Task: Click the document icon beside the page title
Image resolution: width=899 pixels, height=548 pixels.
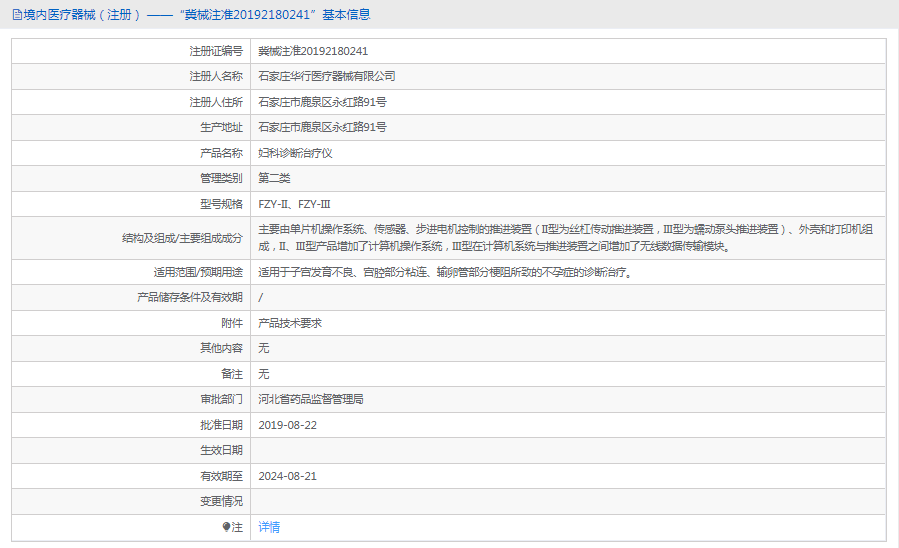Action: pyautogui.click(x=17, y=14)
